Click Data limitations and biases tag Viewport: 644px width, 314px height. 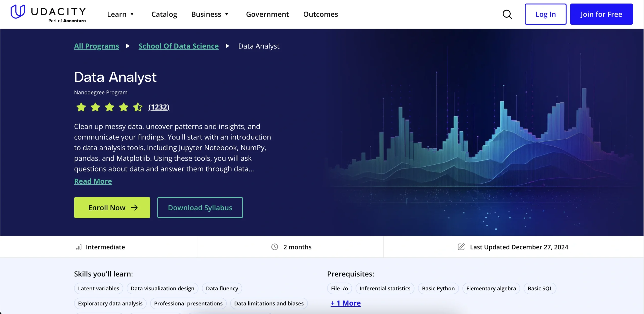(269, 303)
